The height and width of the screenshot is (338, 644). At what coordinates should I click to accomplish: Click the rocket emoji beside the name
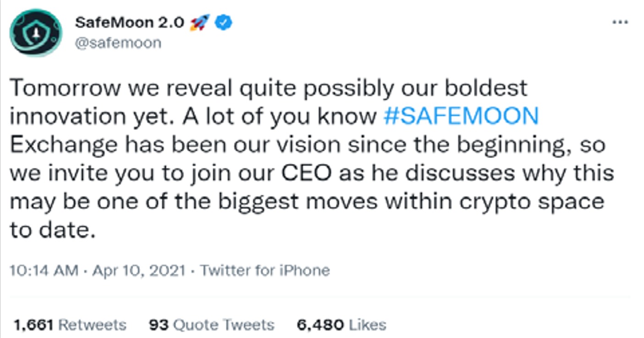coord(199,22)
